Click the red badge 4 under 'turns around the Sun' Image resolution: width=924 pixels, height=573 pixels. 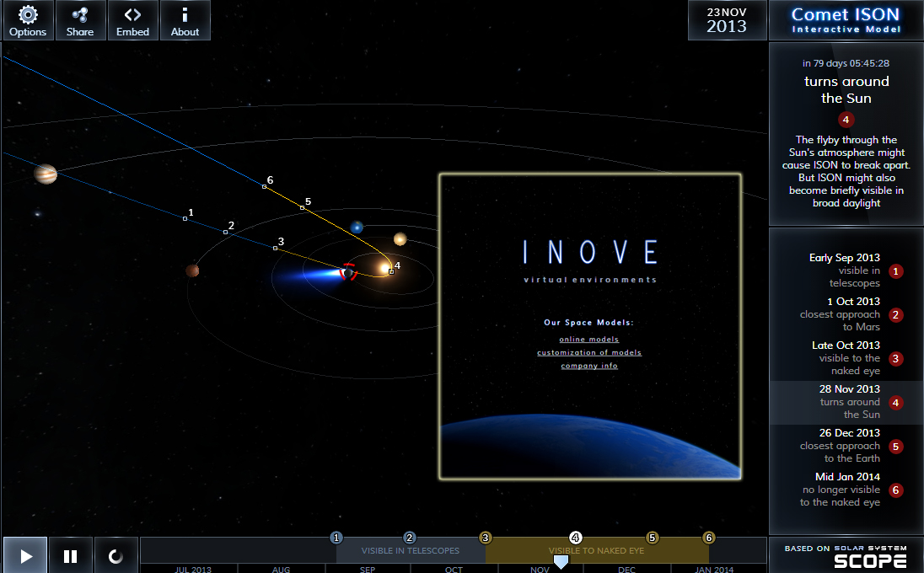pos(846,120)
